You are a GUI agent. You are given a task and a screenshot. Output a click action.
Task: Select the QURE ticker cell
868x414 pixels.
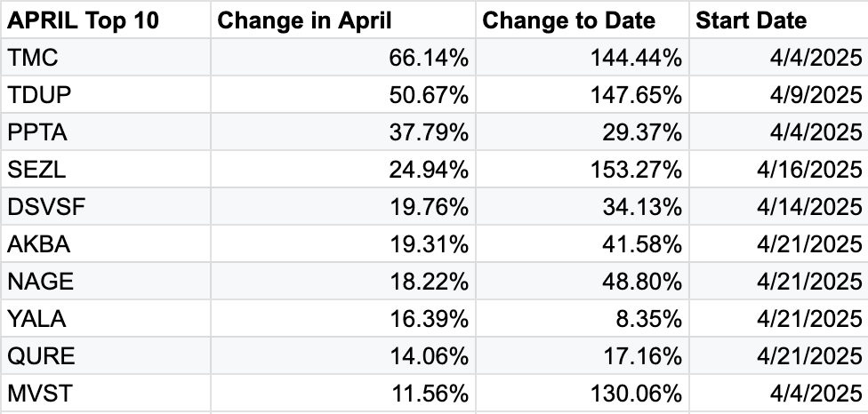(106, 356)
